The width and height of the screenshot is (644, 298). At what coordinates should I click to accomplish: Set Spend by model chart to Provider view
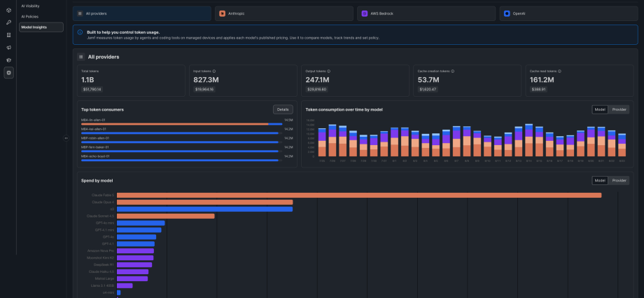point(619,181)
